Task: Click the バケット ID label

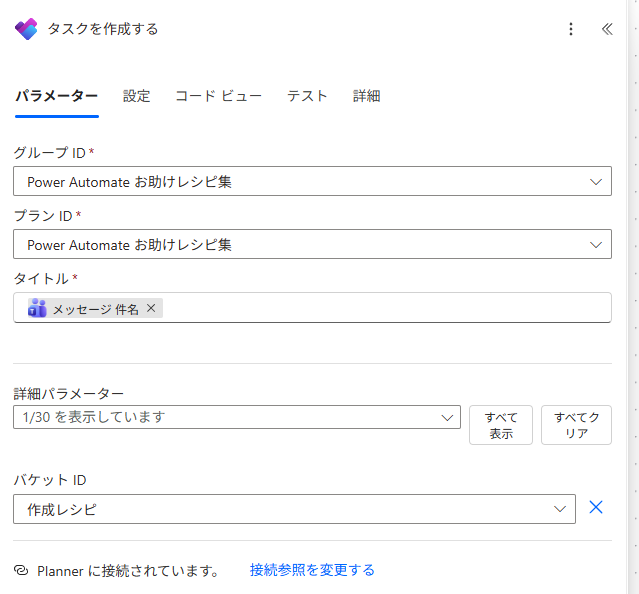Action: 50,480
